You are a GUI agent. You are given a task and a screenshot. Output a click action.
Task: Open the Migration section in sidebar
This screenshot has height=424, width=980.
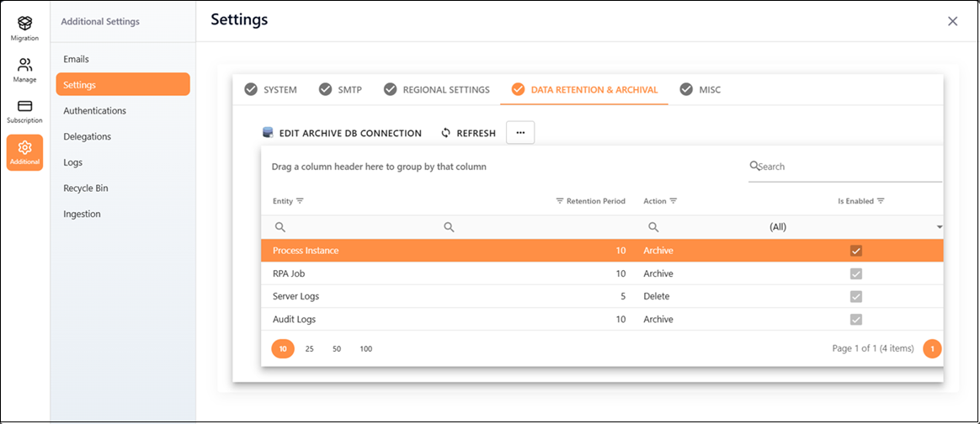tap(24, 27)
